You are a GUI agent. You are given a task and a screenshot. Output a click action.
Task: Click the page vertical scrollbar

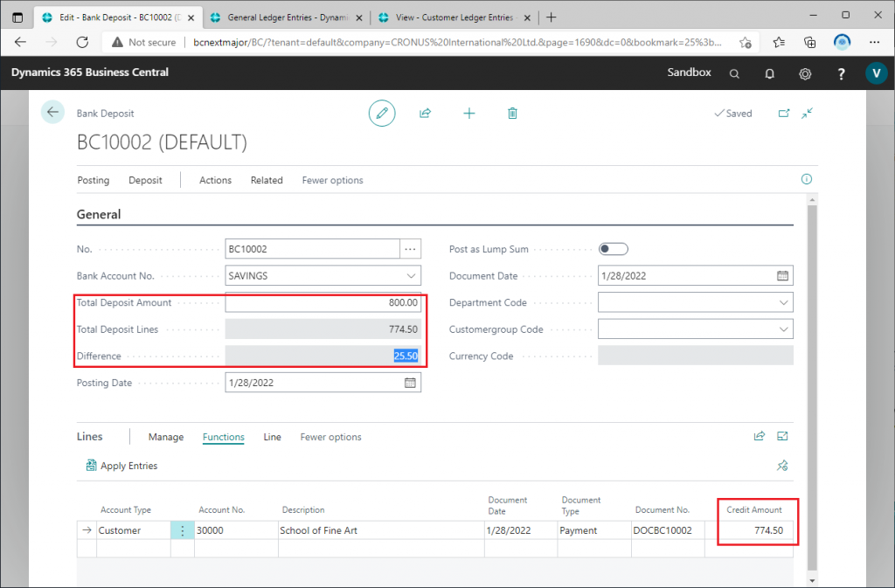click(x=812, y=388)
